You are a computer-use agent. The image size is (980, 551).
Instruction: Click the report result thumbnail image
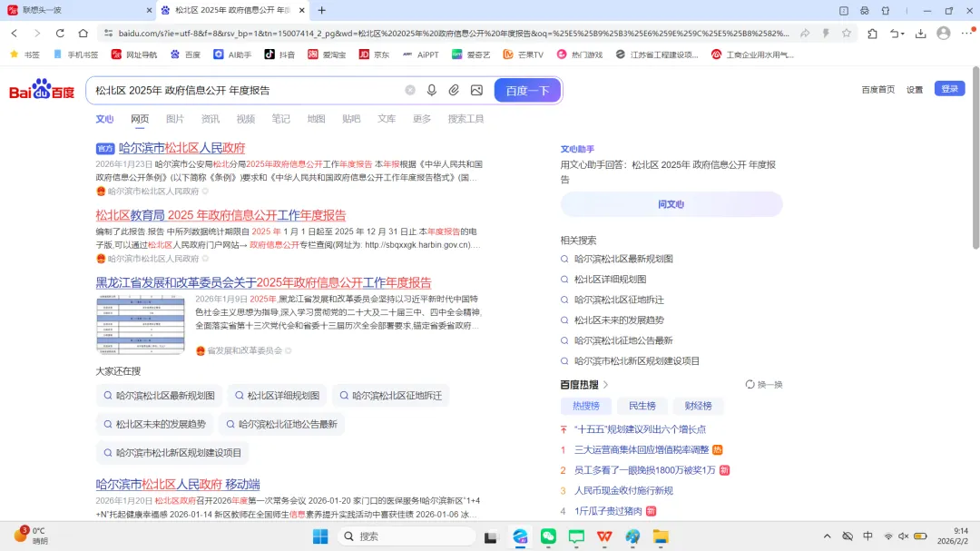coord(140,325)
